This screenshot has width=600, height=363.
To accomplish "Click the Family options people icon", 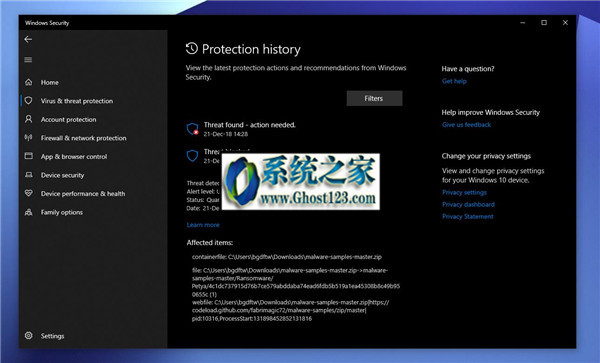I will point(28,212).
